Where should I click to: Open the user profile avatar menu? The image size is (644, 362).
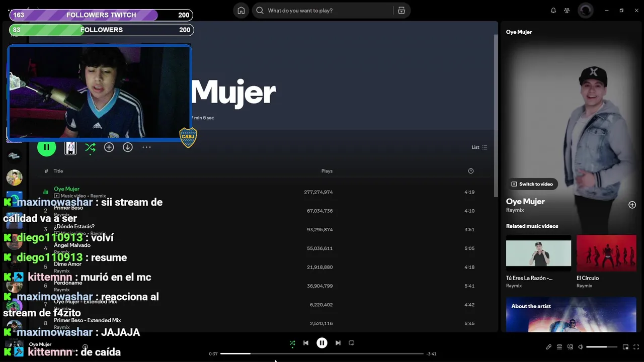tap(586, 11)
